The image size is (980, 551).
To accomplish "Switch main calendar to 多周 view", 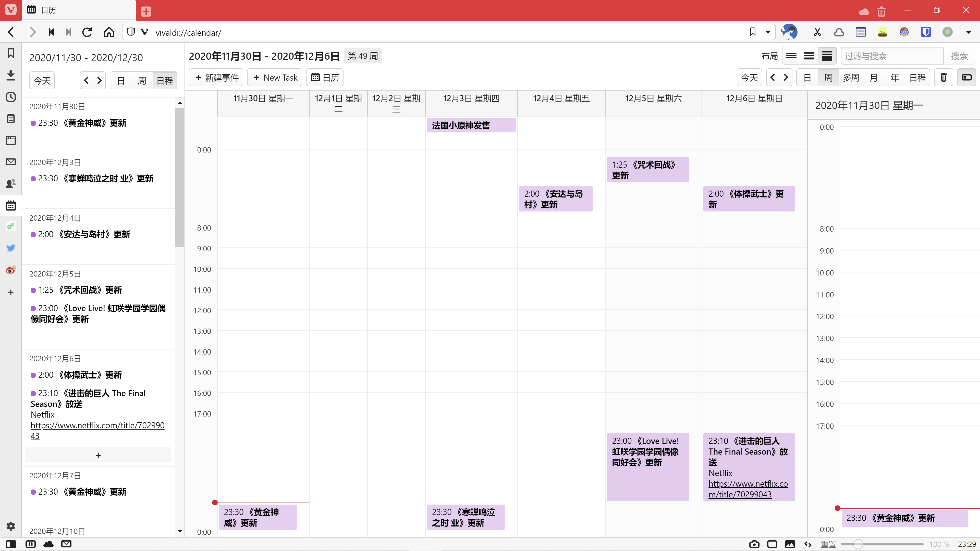I will coord(851,78).
